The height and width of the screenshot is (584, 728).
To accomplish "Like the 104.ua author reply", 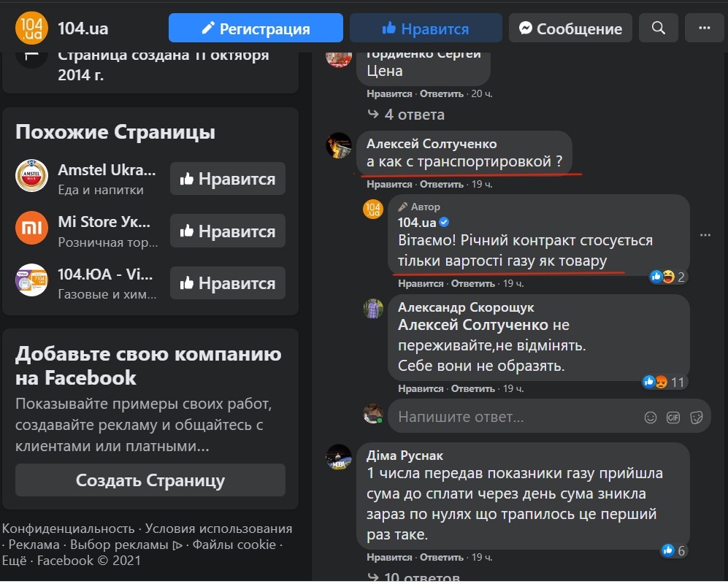I will coord(421,284).
